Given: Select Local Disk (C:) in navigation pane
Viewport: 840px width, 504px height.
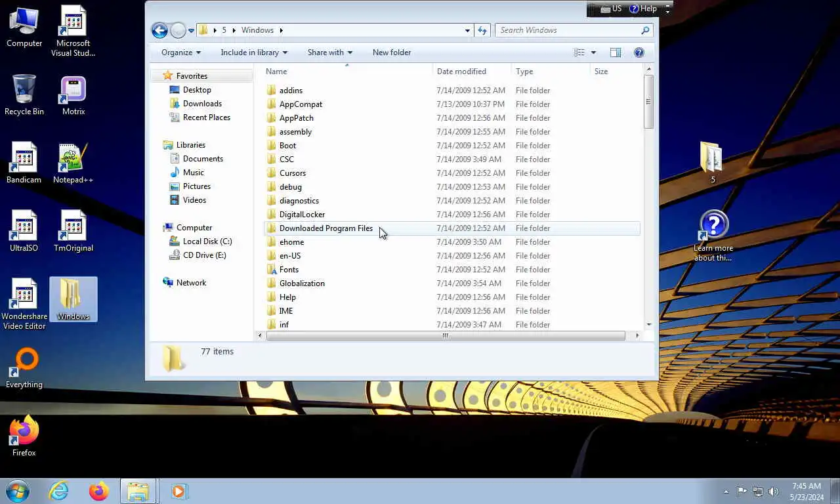Looking at the screenshot, I should click(x=207, y=241).
